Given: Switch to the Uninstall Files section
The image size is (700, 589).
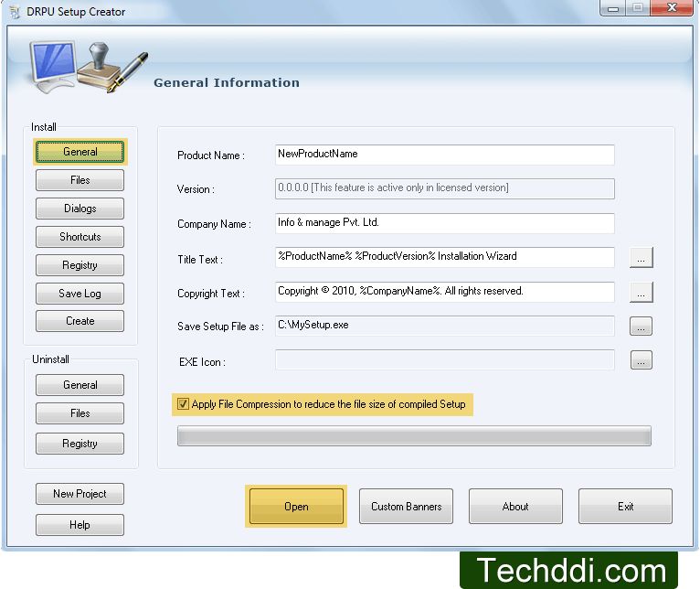Looking at the screenshot, I should point(80,413).
